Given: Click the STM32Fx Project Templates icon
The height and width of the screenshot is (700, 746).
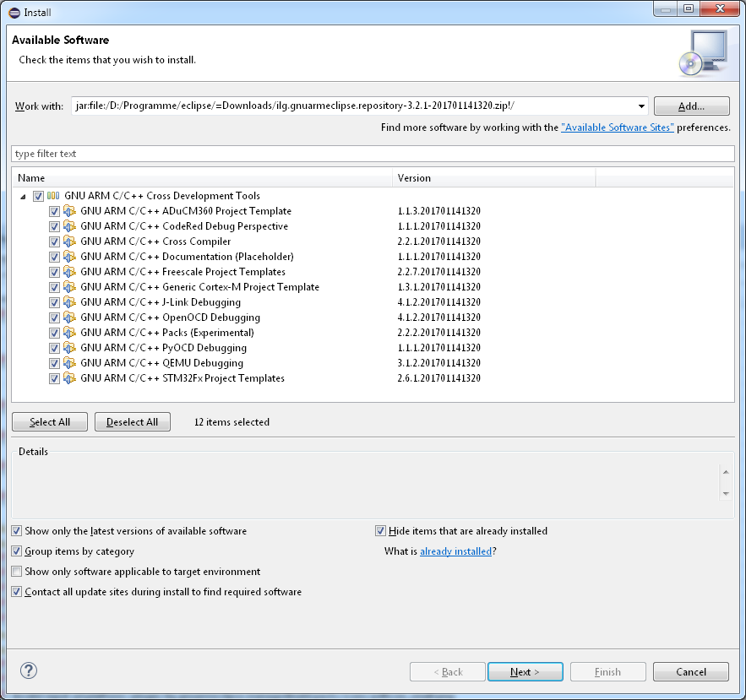Looking at the screenshot, I should [x=69, y=378].
